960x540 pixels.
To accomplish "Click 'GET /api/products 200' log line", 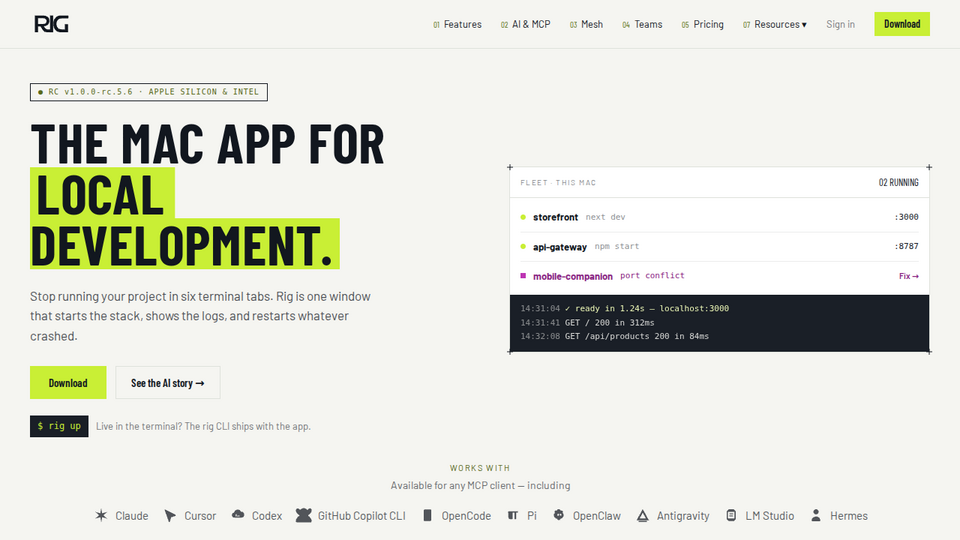I will (x=614, y=336).
